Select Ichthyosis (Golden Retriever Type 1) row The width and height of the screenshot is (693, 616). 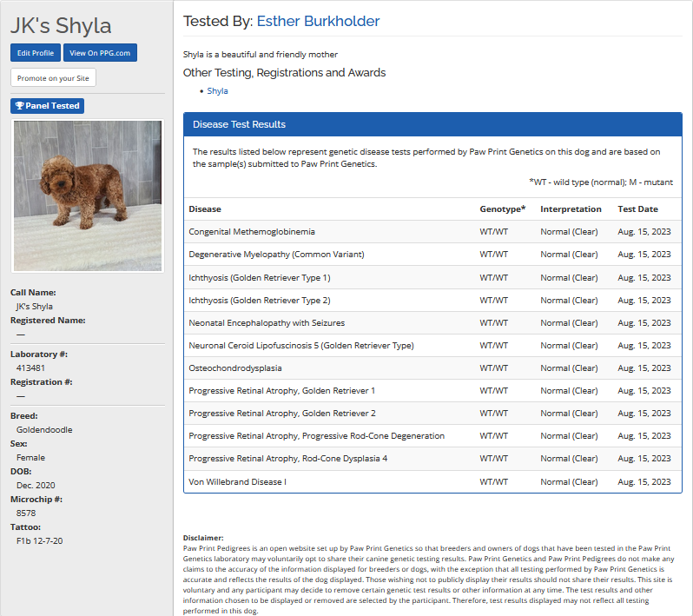(x=260, y=277)
